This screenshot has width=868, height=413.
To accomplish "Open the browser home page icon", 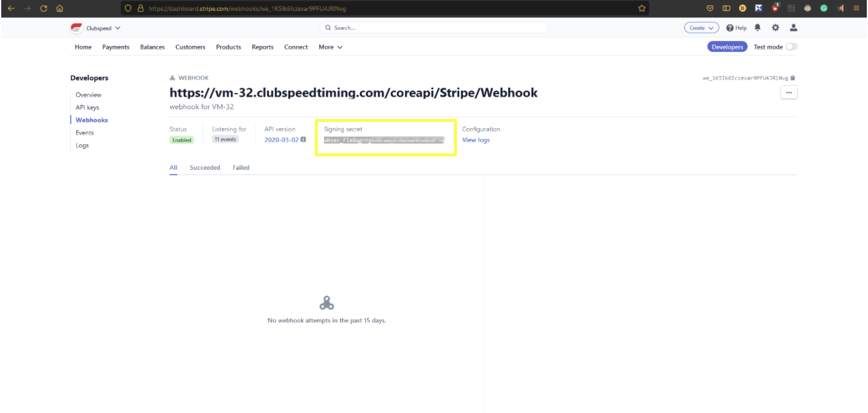I will tap(59, 8).
